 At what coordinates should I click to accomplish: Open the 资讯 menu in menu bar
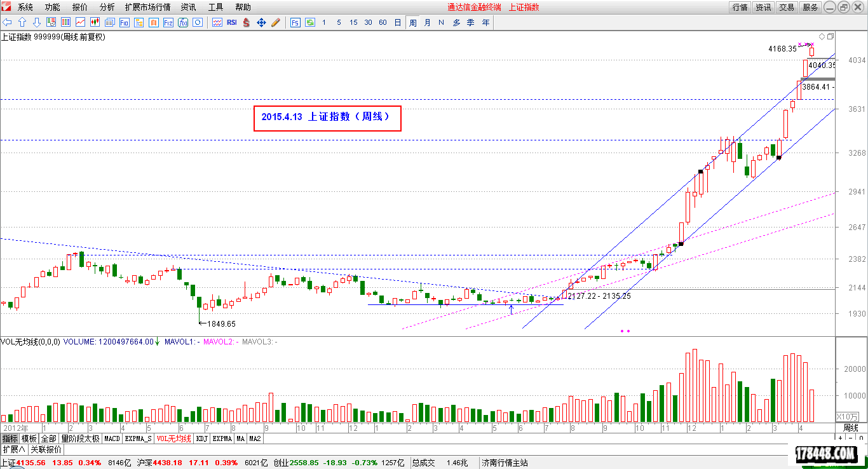[x=188, y=7]
